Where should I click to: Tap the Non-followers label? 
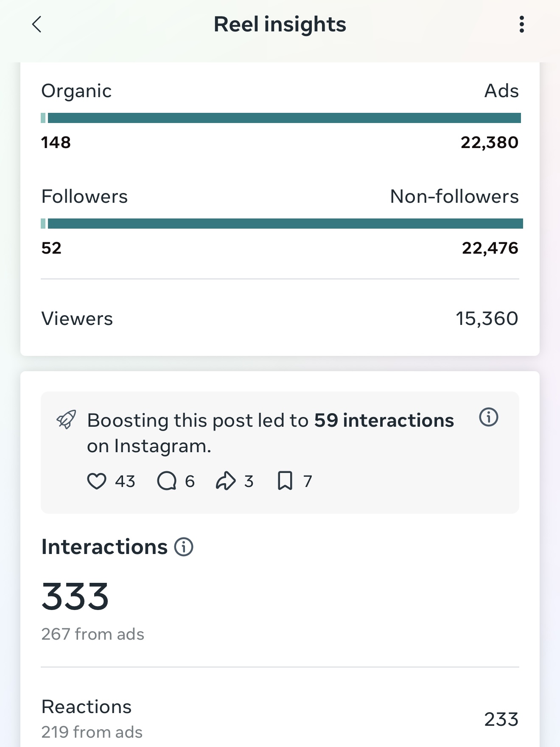tap(454, 196)
